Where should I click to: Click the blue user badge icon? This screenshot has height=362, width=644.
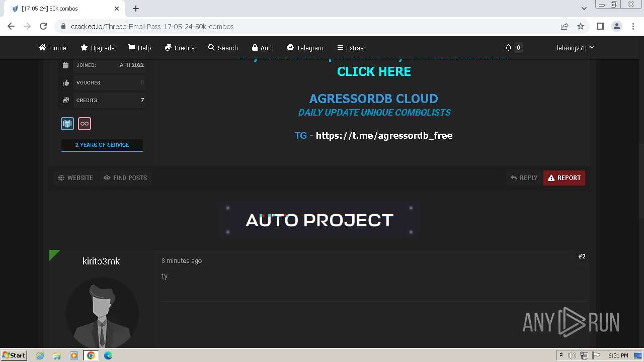point(67,124)
